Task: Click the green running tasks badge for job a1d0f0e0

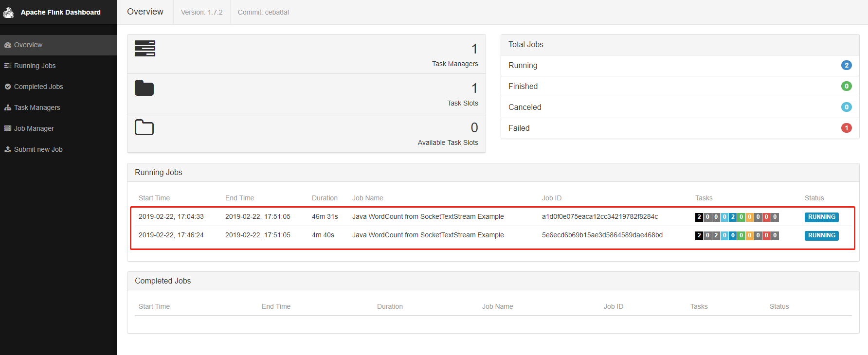Action: [741, 217]
